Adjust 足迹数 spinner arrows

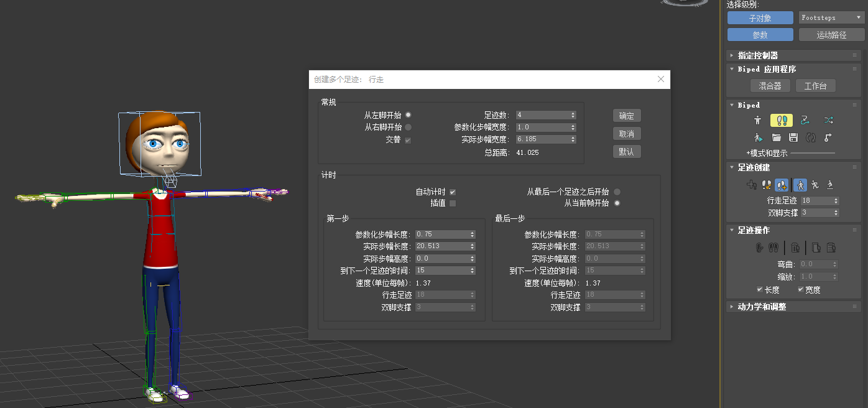point(573,115)
